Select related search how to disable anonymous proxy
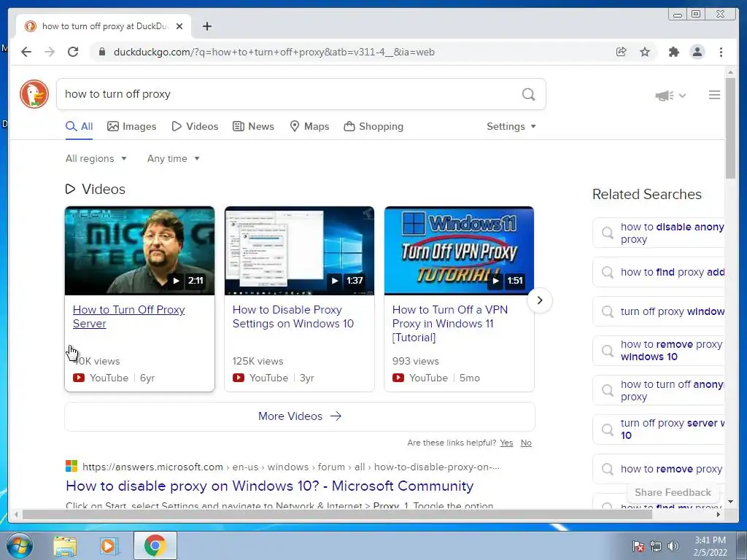Screen dimensions: 747x560 (659, 233)
